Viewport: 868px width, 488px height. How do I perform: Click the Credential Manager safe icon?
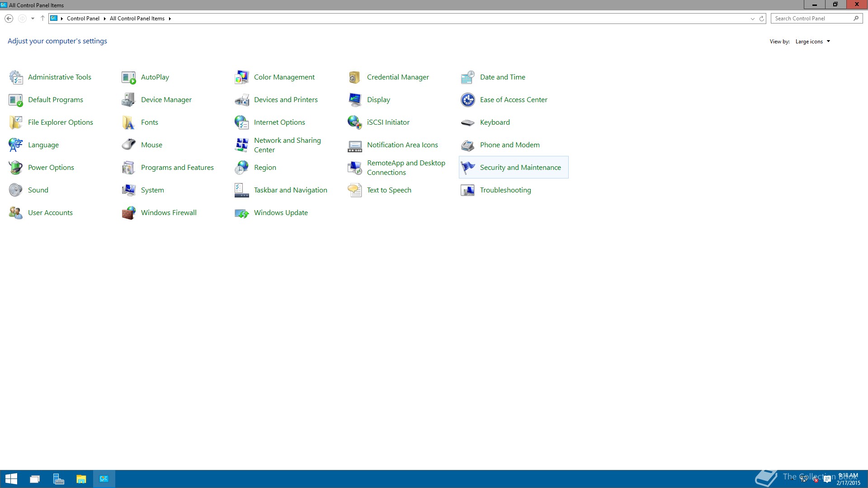(x=355, y=77)
